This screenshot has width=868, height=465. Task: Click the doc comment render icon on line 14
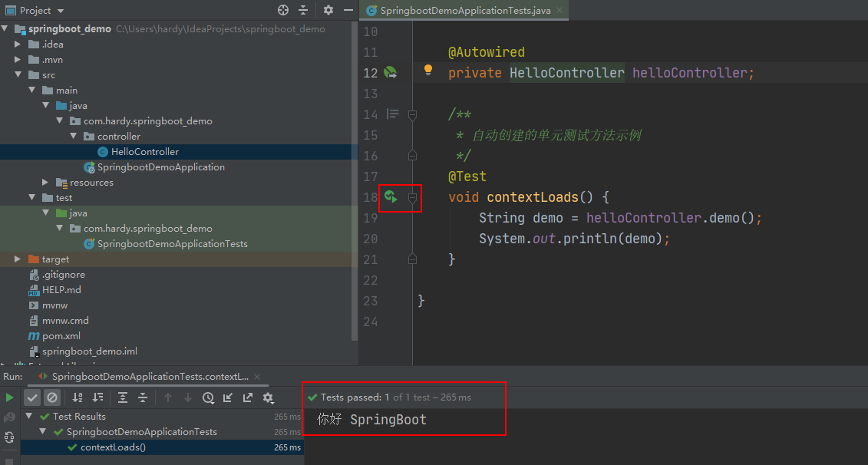(x=392, y=114)
